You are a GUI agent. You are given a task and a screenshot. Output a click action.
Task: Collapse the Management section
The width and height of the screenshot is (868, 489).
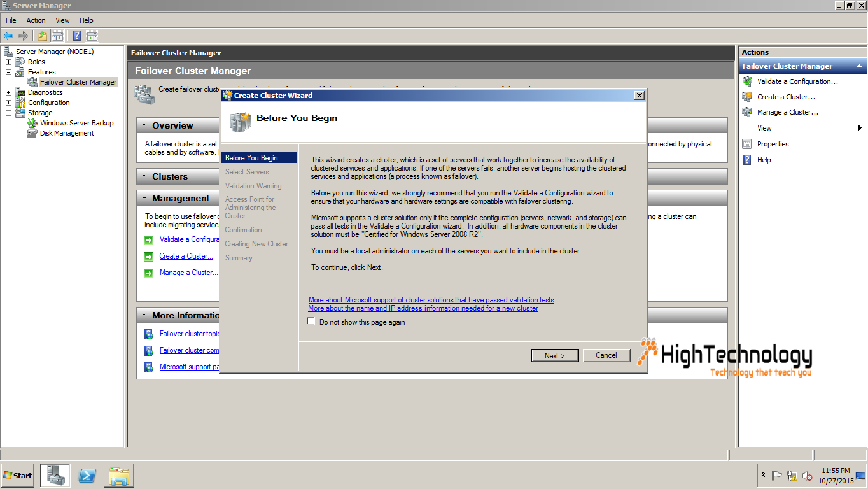click(144, 198)
